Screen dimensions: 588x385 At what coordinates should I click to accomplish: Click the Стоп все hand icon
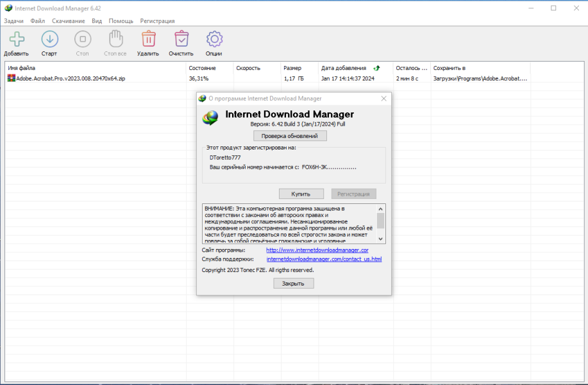tap(115, 39)
